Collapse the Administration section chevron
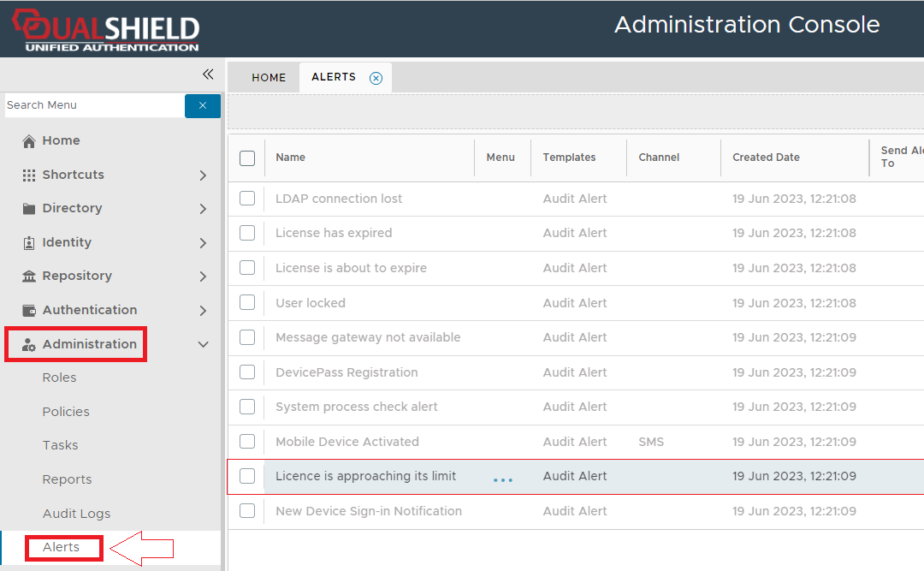The image size is (924, 571). pos(203,345)
